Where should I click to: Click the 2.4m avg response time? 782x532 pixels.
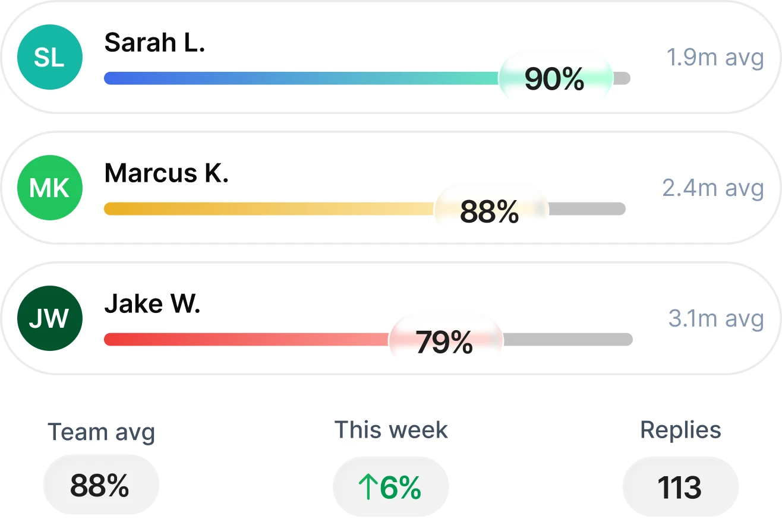pyautogui.click(x=713, y=188)
